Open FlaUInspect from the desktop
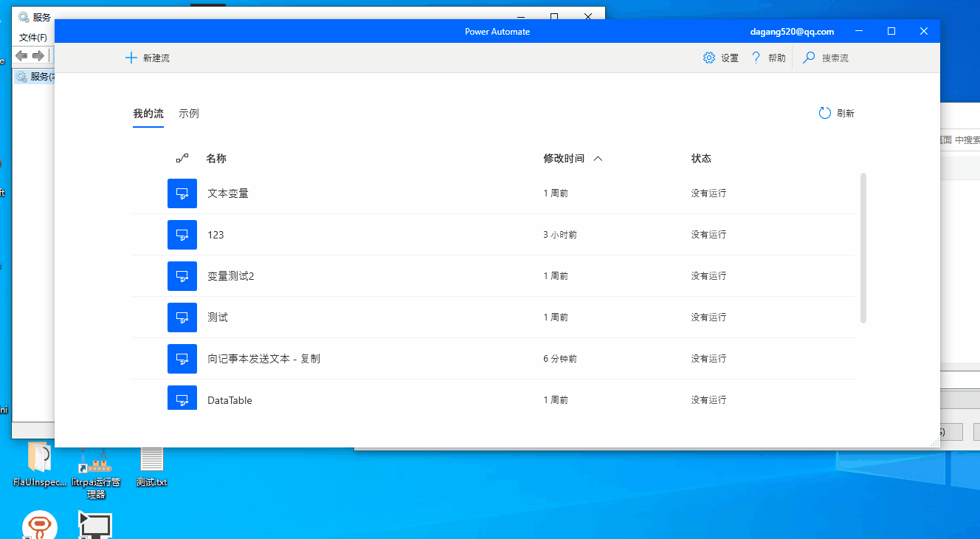 pos(38,461)
